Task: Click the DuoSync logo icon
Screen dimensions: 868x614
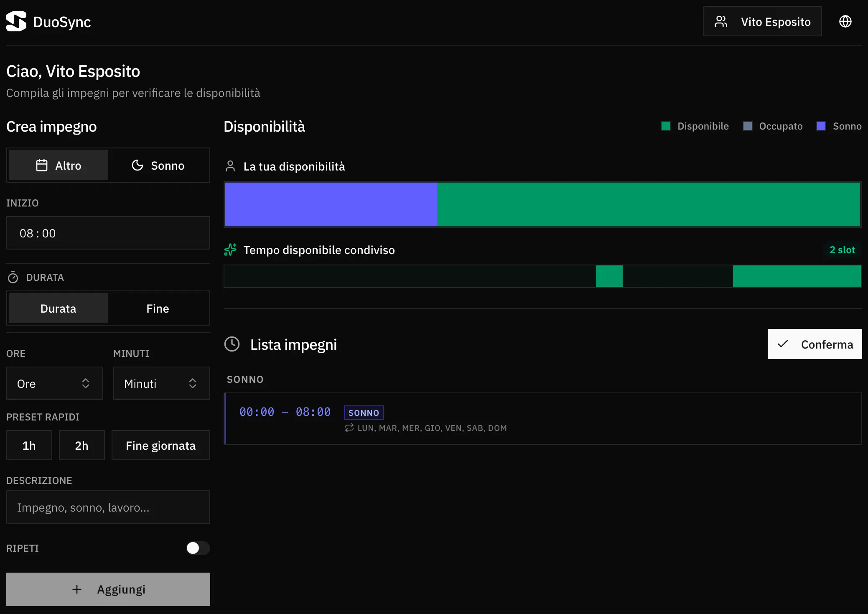Action: (x=15, y=21)
